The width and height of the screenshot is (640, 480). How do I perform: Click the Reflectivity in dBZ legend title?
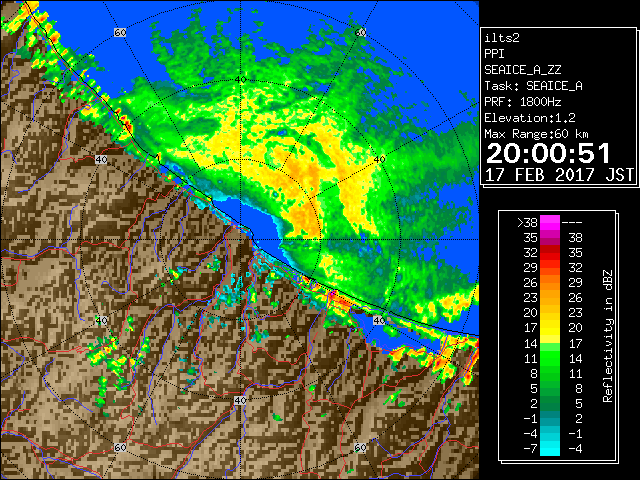(x=608, y=336)
